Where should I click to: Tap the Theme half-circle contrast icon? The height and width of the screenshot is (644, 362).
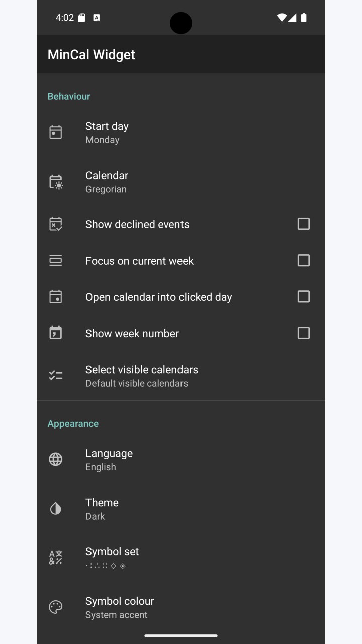[x=56, y=509]
